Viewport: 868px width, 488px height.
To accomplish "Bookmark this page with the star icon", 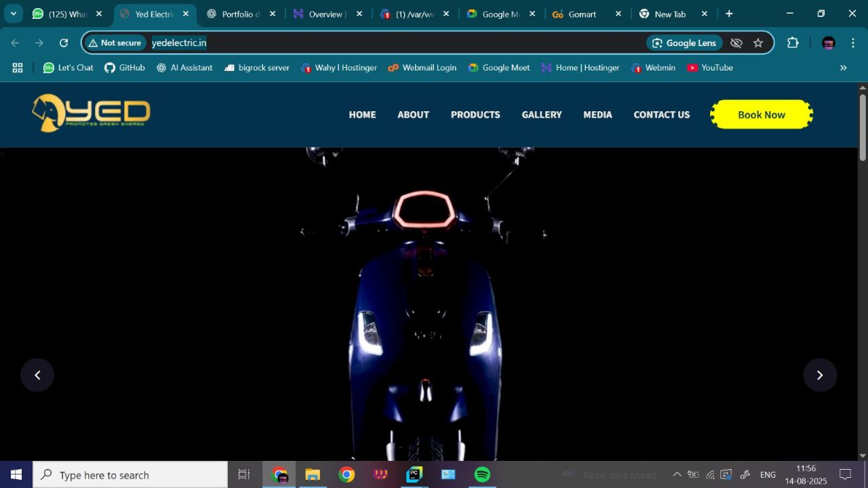I will coord(758,43).
